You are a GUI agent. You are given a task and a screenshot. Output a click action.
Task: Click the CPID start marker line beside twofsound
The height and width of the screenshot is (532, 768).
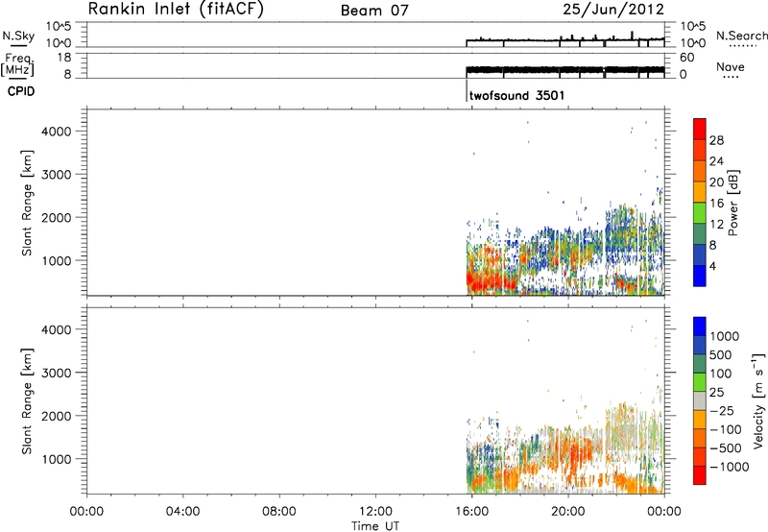pyautogui.click(x=466, y=90)
